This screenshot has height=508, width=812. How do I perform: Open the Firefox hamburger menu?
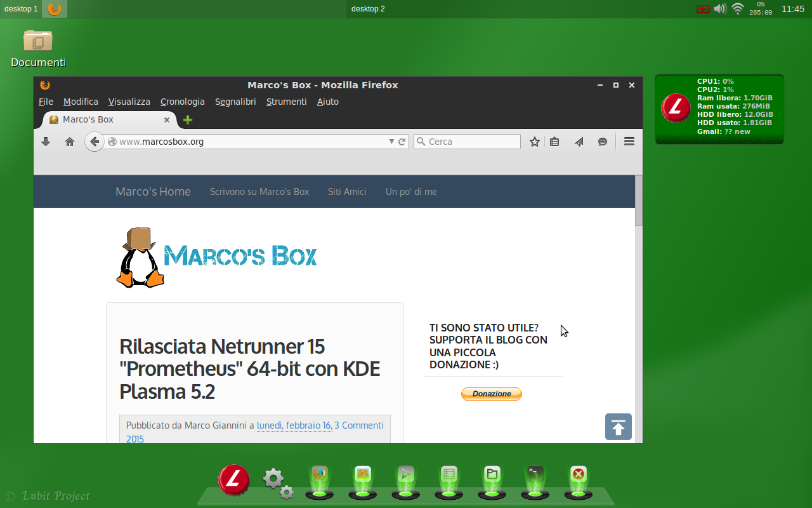[x=629, y=141]
